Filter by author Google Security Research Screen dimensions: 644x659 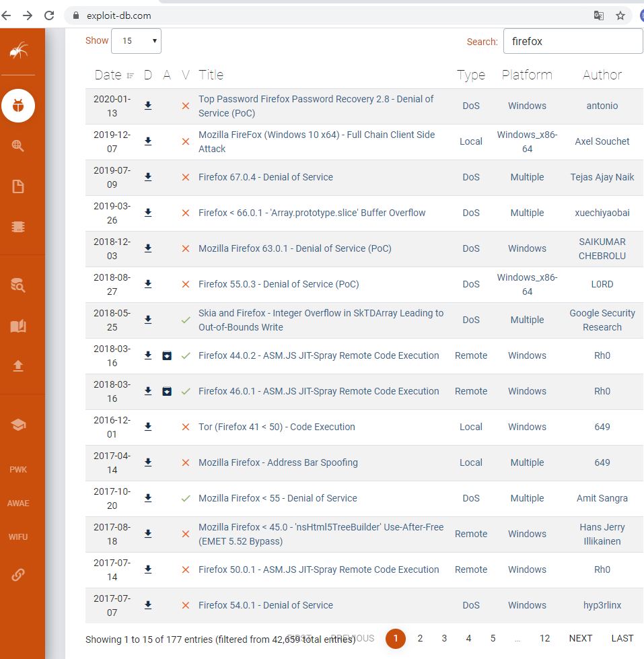point(602,320)
